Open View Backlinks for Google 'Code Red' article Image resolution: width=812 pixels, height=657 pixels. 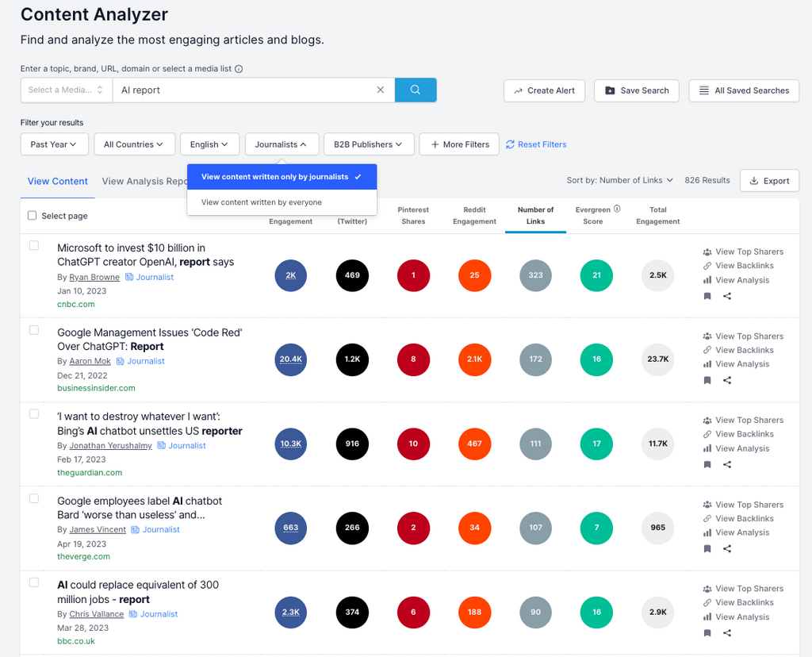coord(738,350)
